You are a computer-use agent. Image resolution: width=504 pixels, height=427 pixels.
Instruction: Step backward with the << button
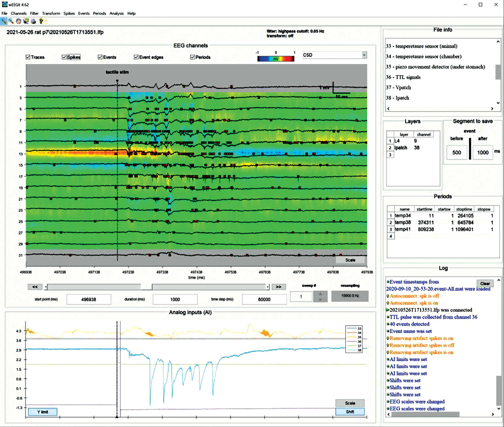click(x=35, y=287)
